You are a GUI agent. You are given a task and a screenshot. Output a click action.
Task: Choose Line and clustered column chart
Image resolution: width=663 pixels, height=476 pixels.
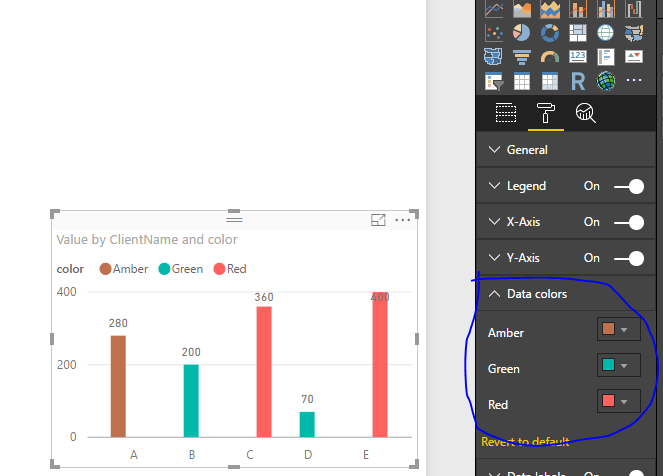pyautogui.click(x=605, y=9)
